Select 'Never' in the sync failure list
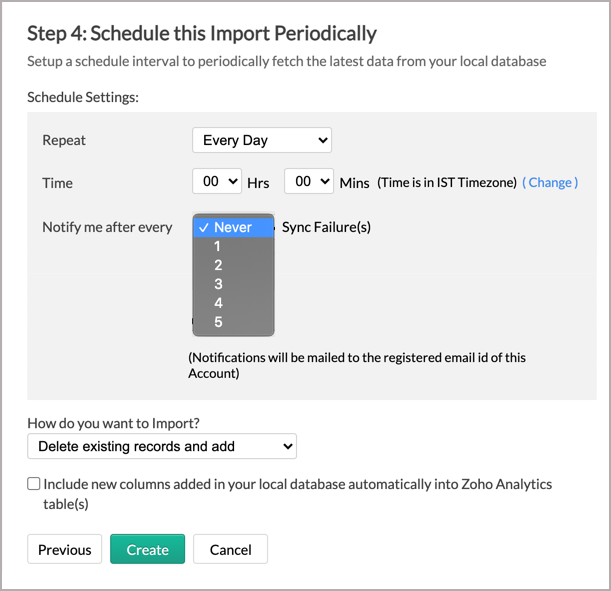This screenshot has height=591, width=611. pos(233,227)
